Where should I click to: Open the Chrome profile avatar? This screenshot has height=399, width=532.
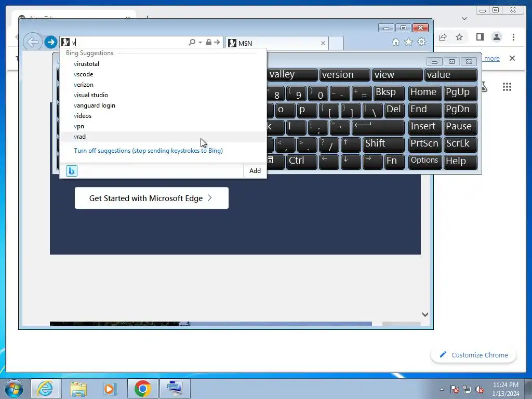pyautogui.click(x=497, y=37)
